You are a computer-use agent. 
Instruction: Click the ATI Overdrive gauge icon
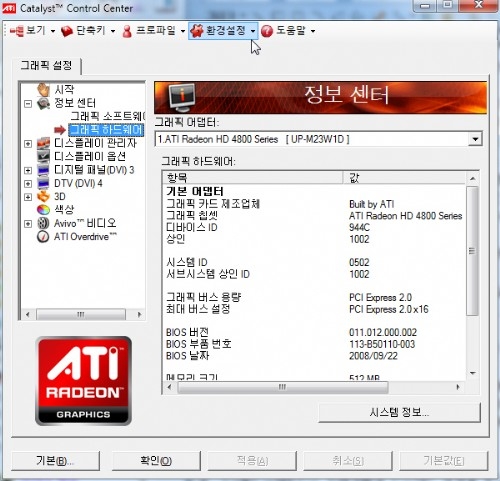pos(43,236)
